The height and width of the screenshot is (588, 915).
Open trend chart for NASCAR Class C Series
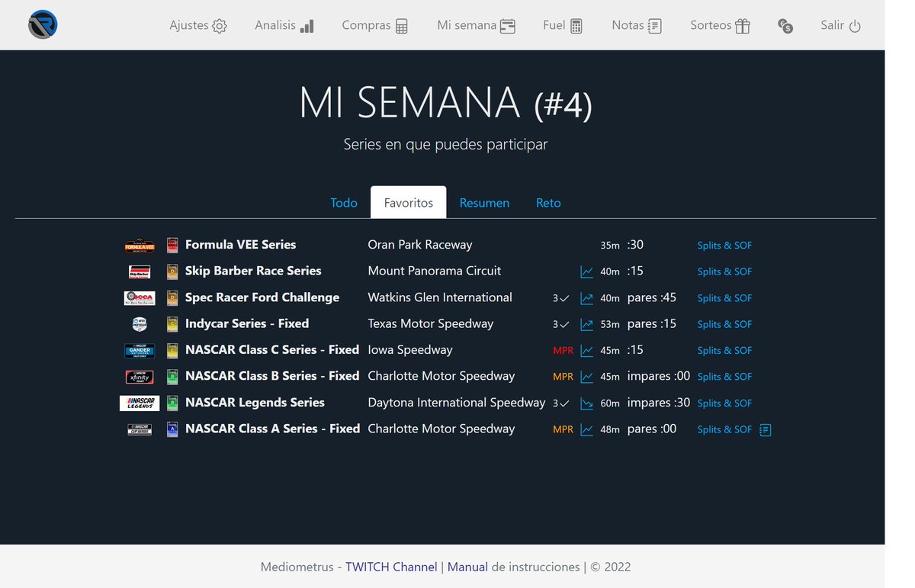pos(586,351)
